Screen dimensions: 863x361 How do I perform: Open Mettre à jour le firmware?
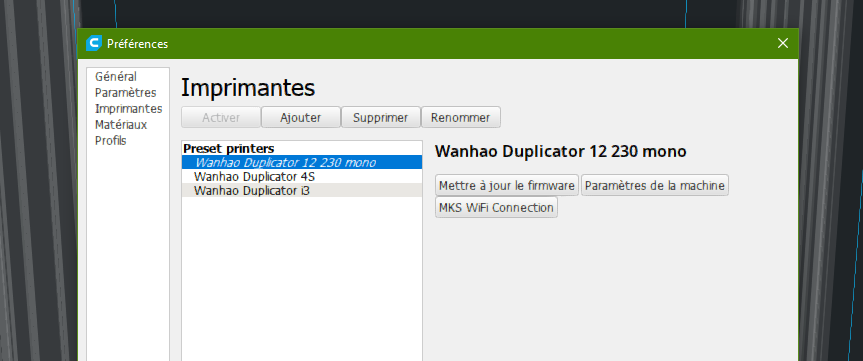point(507,185)
